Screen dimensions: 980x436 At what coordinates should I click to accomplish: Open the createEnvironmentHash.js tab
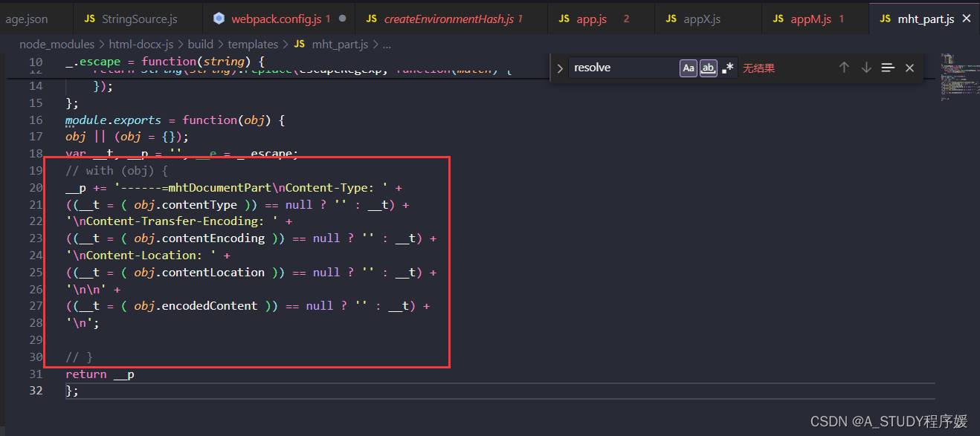point(451,19)
